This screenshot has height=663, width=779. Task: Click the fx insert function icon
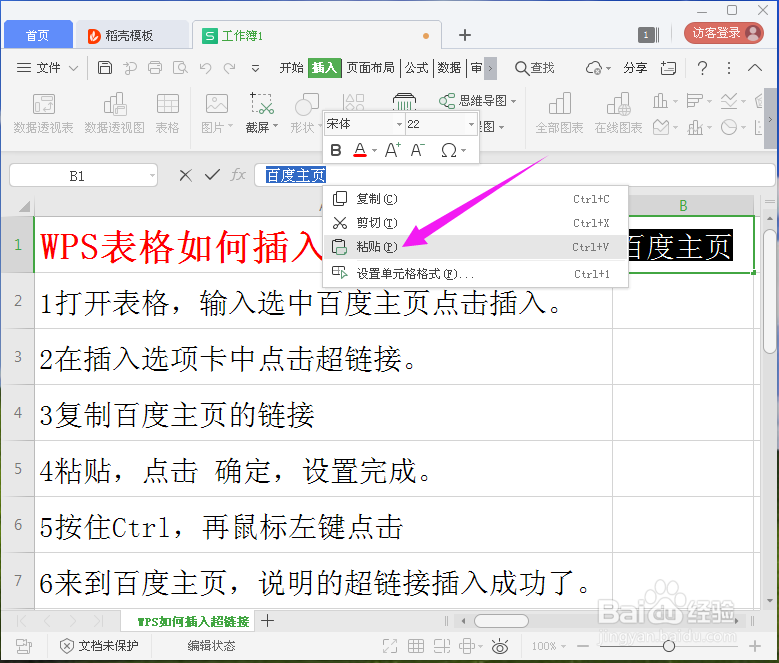coord(238,175)
